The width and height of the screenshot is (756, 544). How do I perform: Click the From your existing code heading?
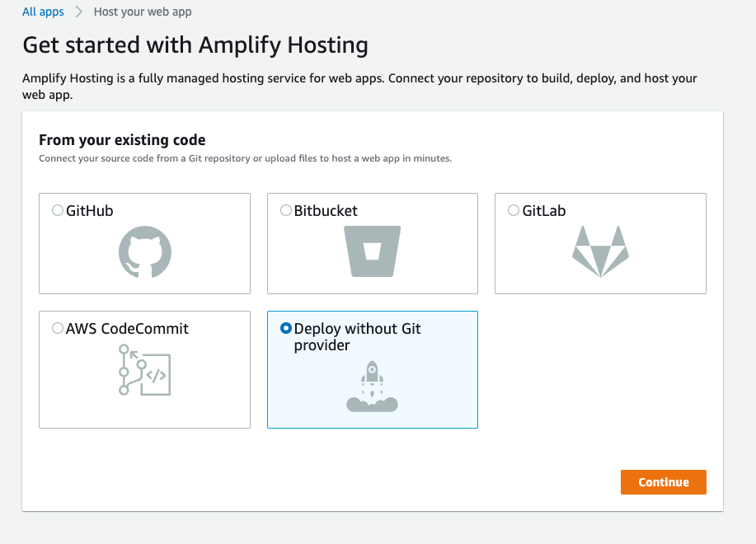coord(121,139)
